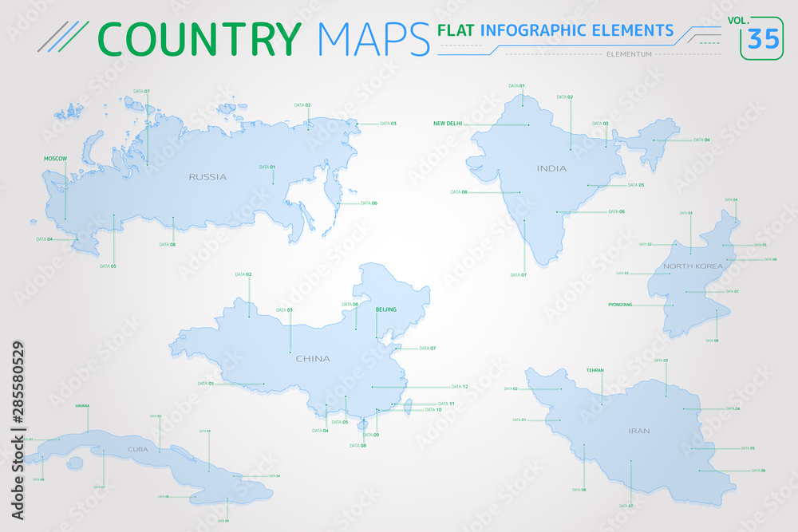Select China's DATA 04 label

(x=320, y=431)
